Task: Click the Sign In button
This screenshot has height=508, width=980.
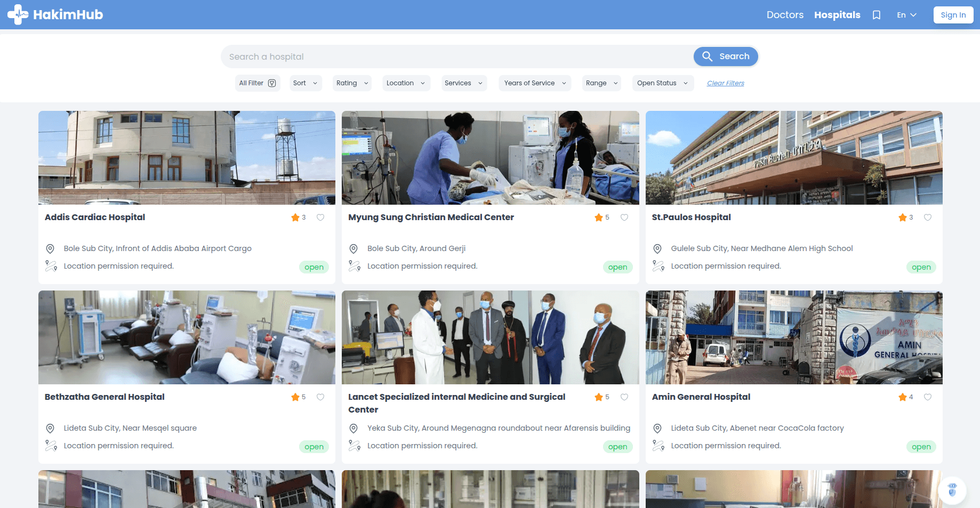Action: [x=953, y=15]
